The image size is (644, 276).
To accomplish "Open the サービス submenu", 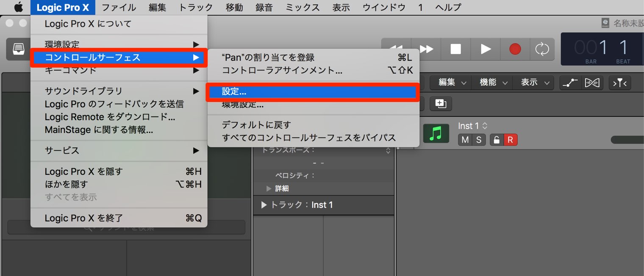I will click(x=119, y=150).
